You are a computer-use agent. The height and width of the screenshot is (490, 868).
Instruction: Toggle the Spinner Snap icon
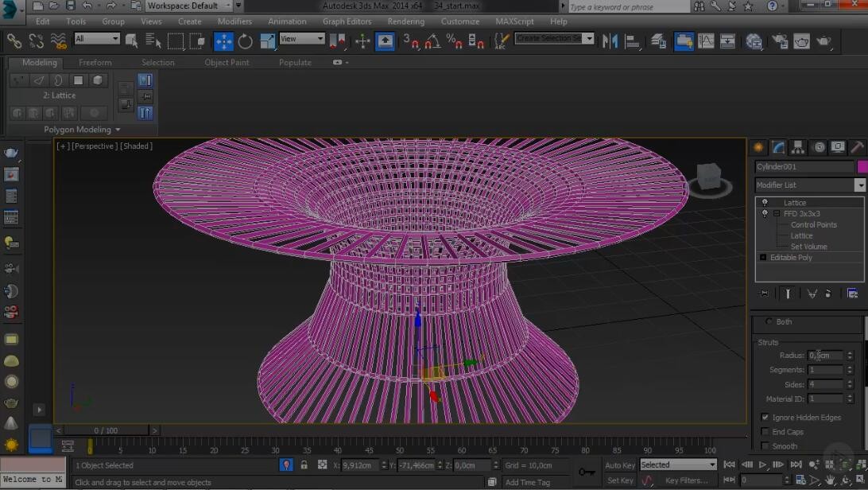476,41
